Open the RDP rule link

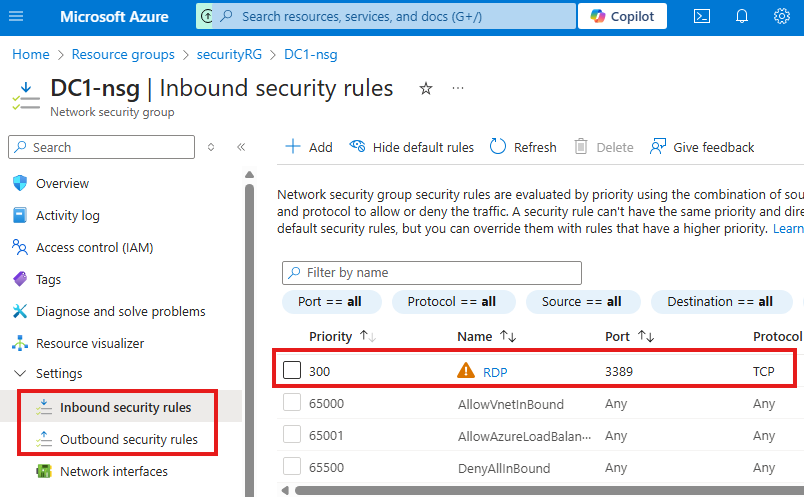pos(495,372)
